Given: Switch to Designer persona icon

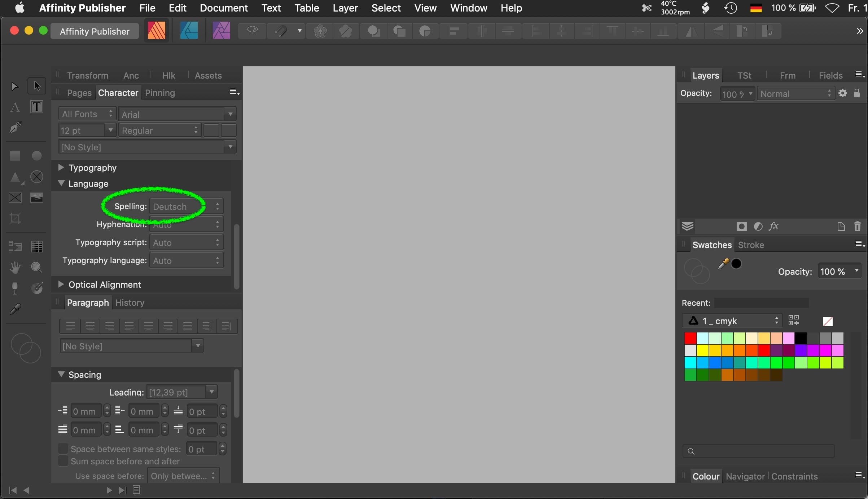Looking at the screenshot, I should pos(189,31).
